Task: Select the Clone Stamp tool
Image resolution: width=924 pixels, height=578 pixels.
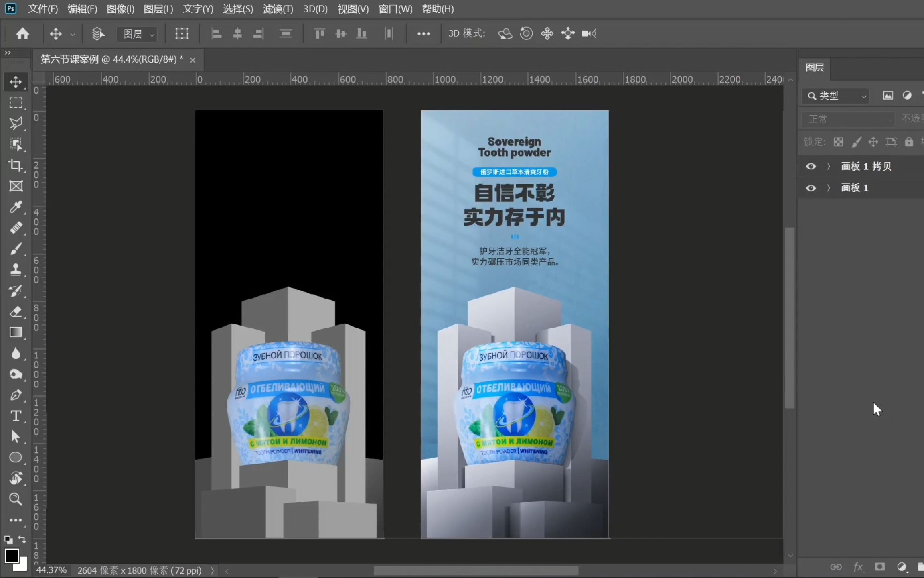Action: coord(16,270)
